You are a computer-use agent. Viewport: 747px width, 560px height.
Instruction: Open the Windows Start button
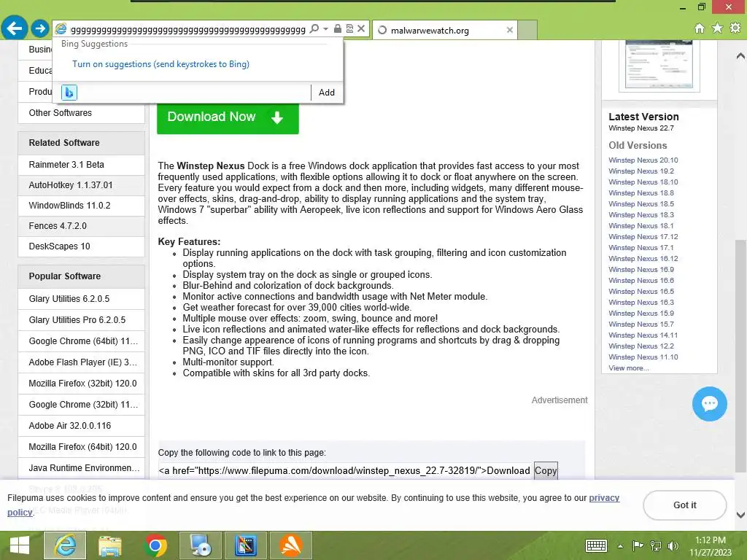coord(20,545)
